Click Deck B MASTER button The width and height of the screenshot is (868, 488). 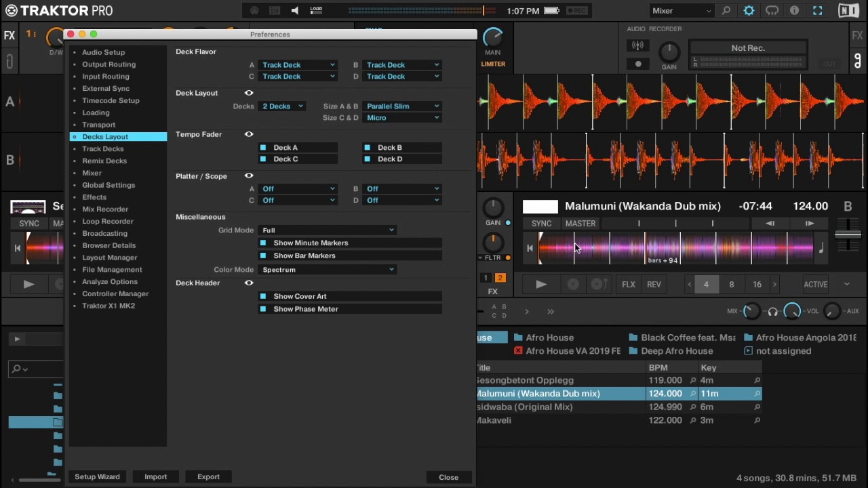(580, 224)
